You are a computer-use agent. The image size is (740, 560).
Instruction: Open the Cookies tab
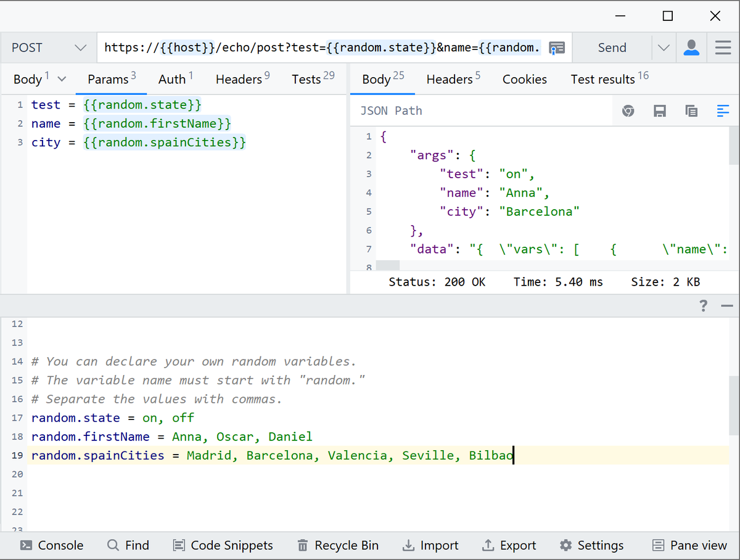525,79
